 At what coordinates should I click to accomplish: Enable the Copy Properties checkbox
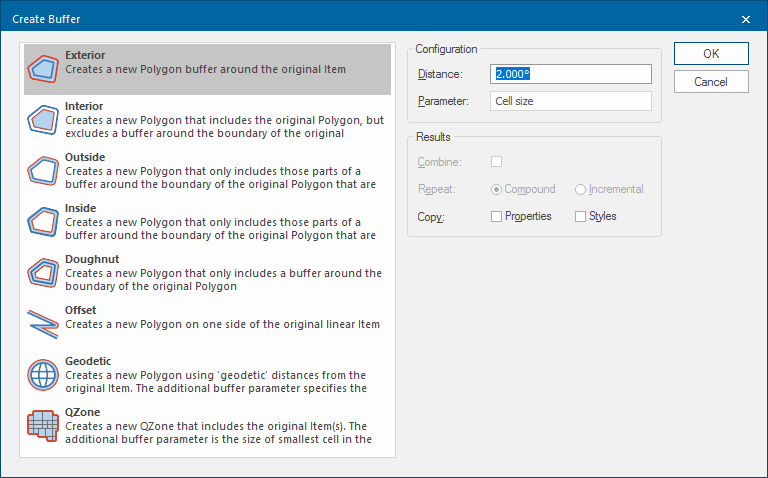point(497,216)
